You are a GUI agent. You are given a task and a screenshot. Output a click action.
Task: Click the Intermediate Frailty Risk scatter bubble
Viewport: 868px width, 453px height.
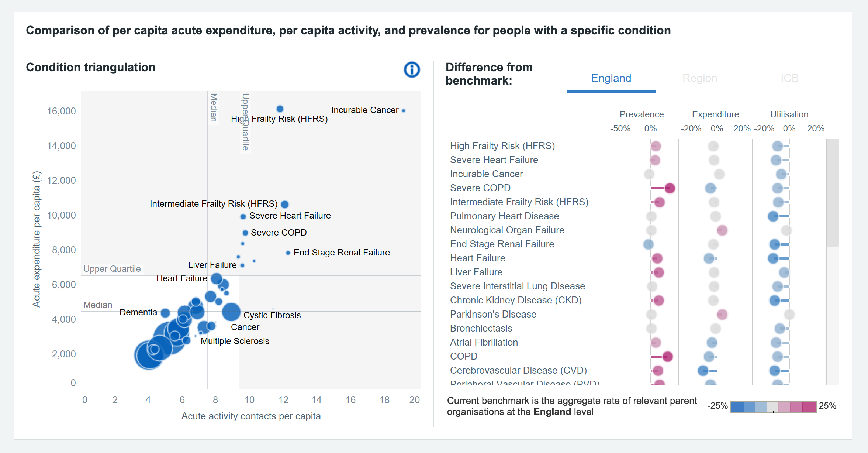click(x=285, y=204)
